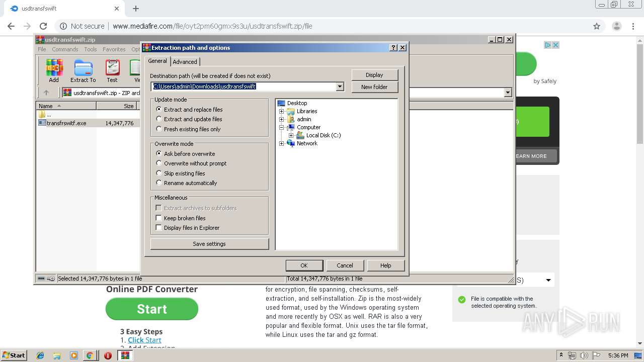Select the parent folder '..' entry
Screen dimensions: 644x362
point(45,115)
